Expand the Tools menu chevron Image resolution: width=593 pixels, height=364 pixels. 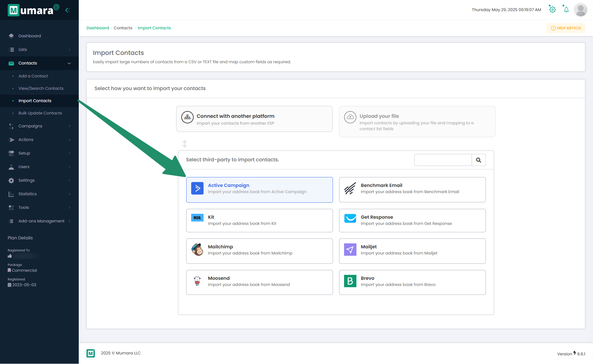click(x=69, y=208)
